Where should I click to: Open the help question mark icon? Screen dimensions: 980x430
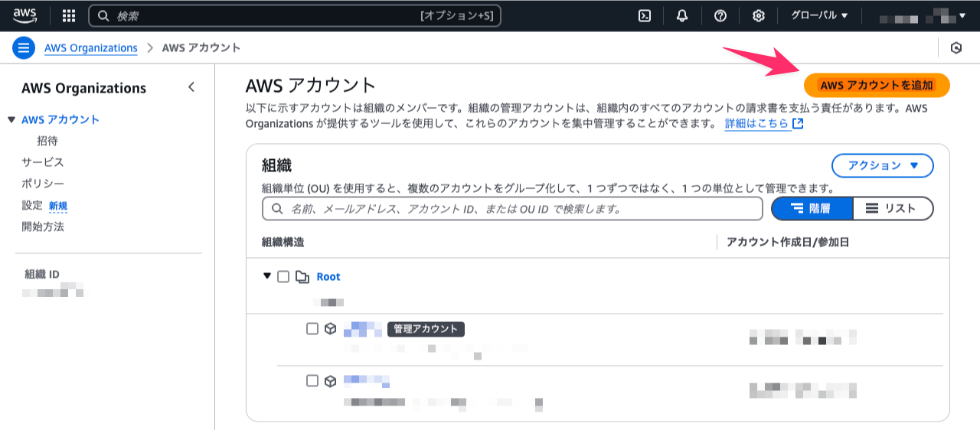pos(720,15)
